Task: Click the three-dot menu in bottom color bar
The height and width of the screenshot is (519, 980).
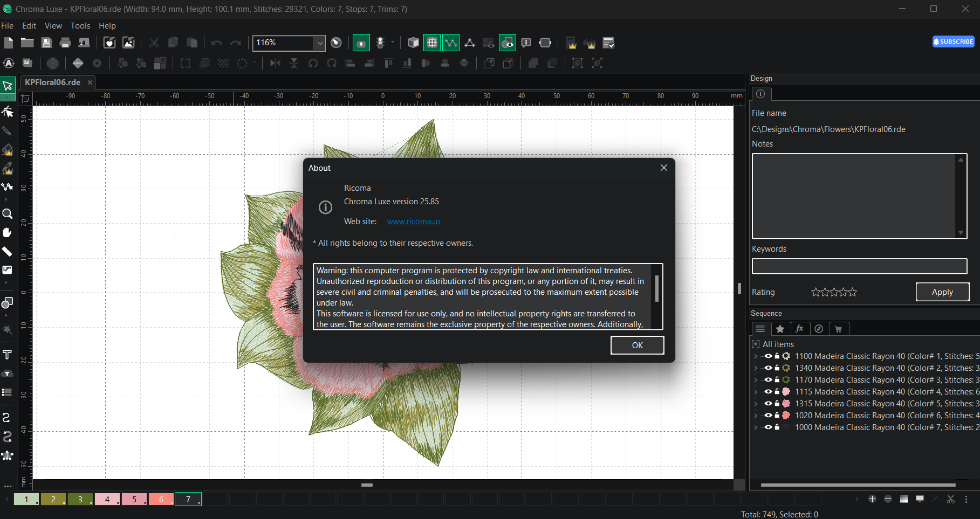Action: coord(966,499)
